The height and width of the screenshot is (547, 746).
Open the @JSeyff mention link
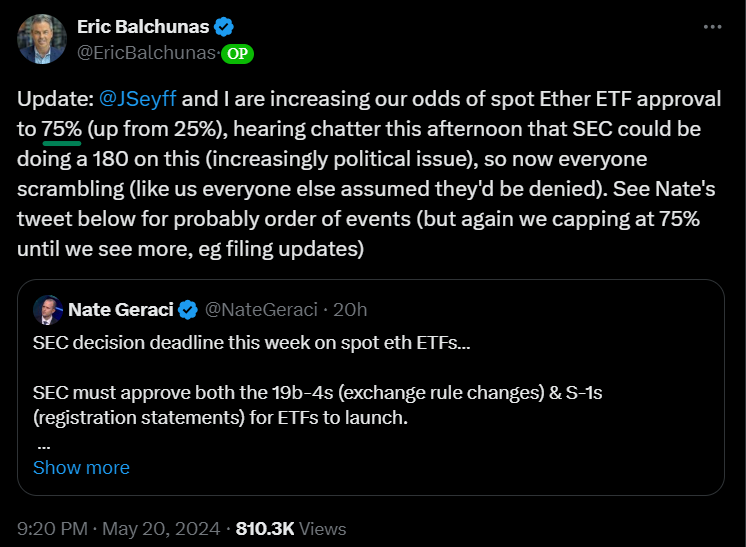138,99
